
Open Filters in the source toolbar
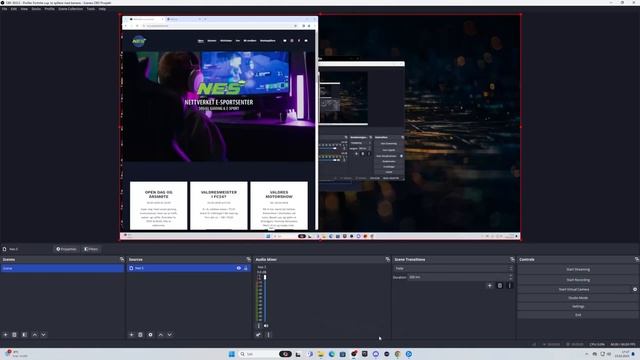click(x=91, y=249)
